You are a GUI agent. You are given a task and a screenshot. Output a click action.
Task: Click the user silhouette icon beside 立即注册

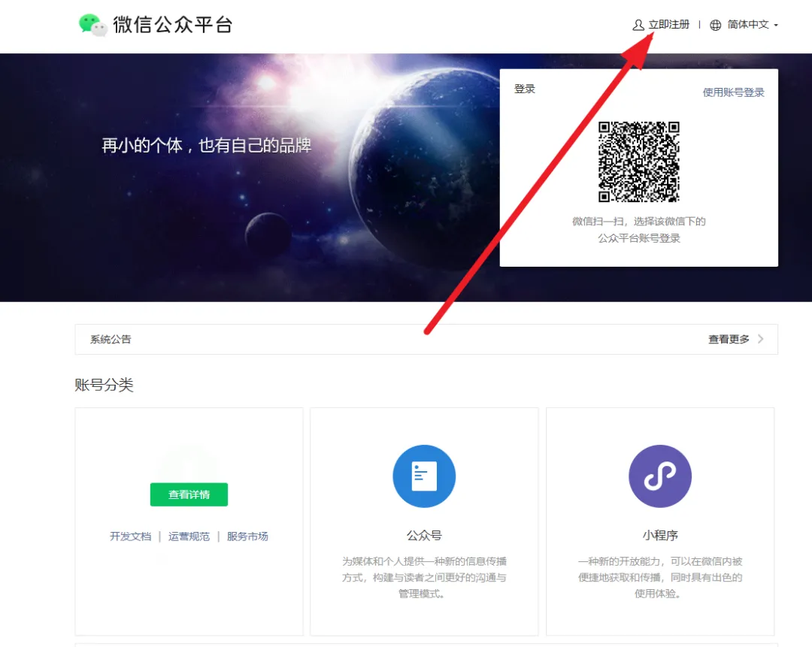point(638,25)
